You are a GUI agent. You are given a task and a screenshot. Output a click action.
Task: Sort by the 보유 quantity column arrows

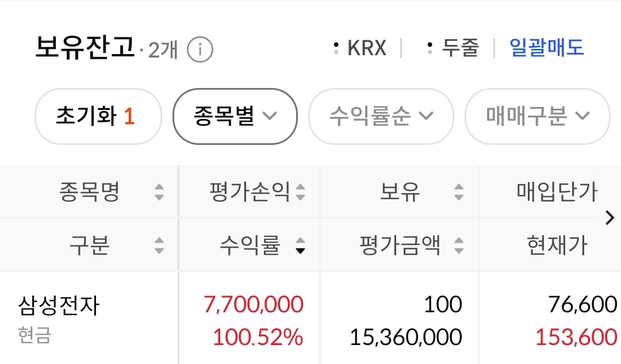click(458, 192)
